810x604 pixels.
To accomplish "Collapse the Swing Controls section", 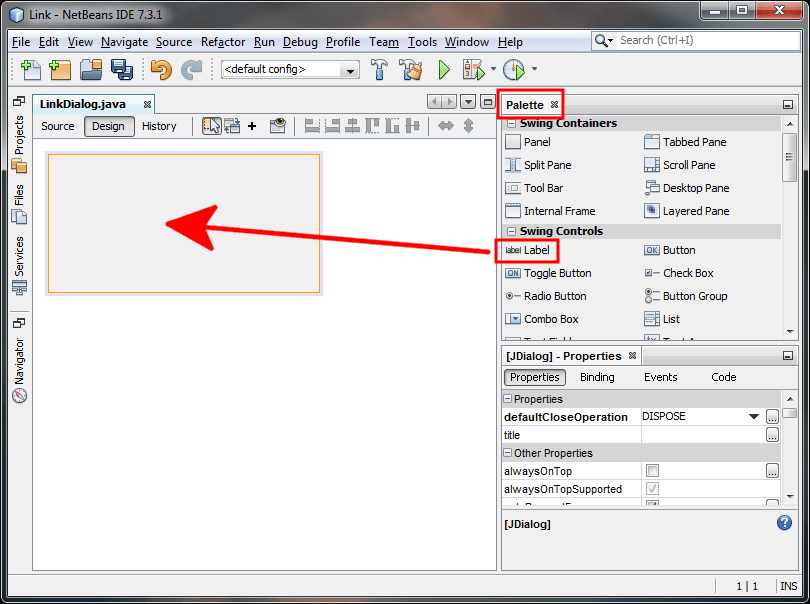I will click(511, 231).
